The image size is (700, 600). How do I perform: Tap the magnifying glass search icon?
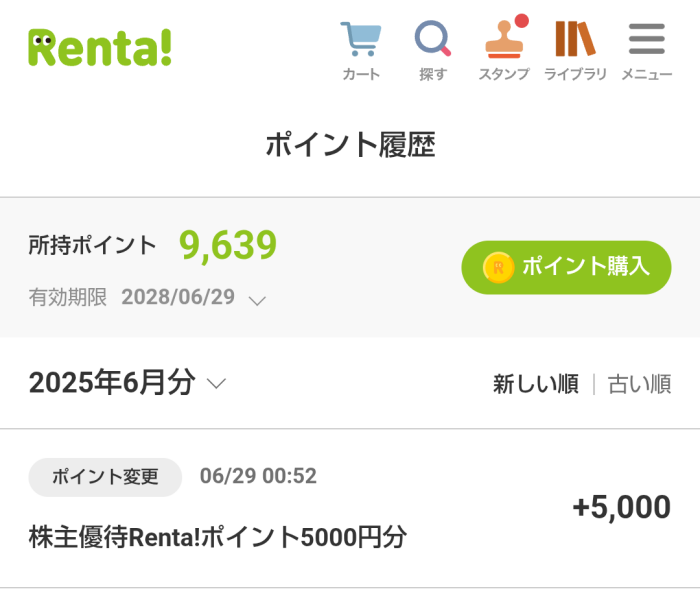point(432,38)
